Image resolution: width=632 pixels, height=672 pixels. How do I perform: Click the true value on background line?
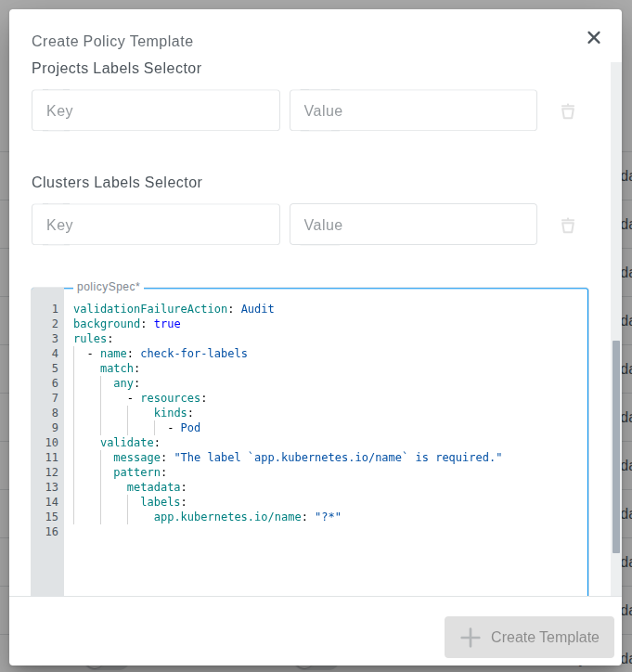click(167, 324)
